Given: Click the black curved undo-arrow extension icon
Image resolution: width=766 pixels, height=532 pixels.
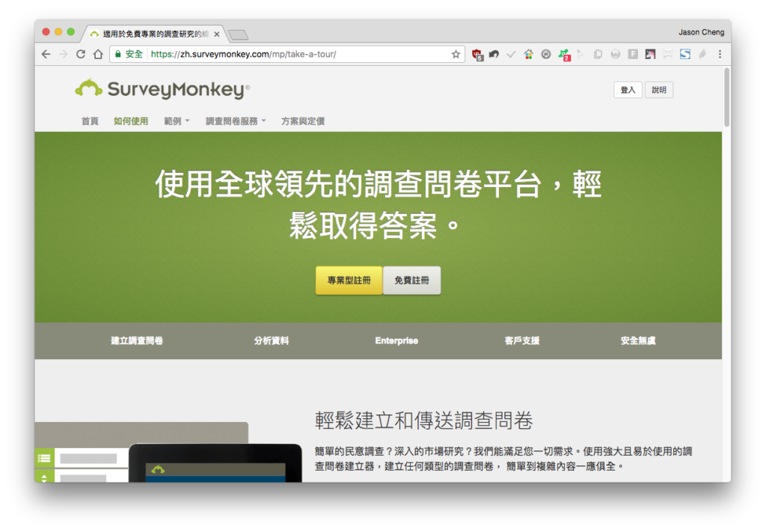Looking at the screenshot, I should [494, 54].
